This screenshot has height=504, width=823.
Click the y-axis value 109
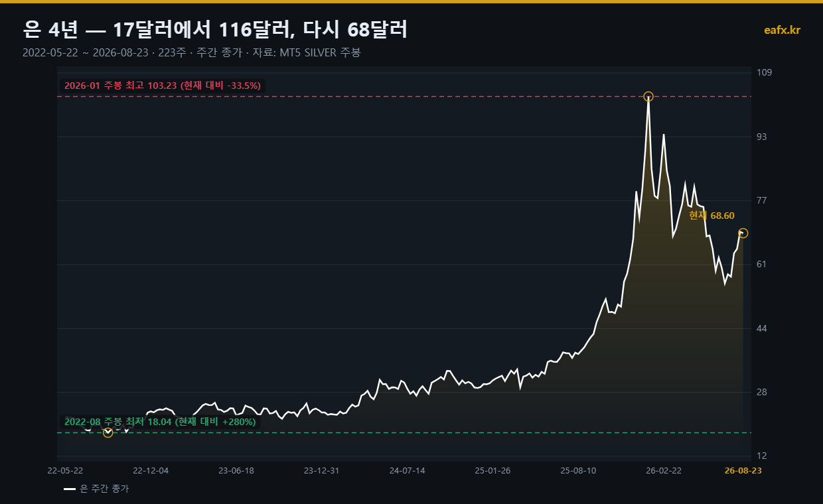(x=763, y=72)
